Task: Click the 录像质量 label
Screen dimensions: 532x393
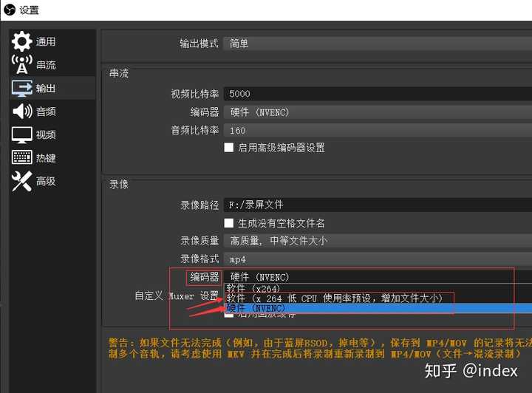Action: point(199,241)
